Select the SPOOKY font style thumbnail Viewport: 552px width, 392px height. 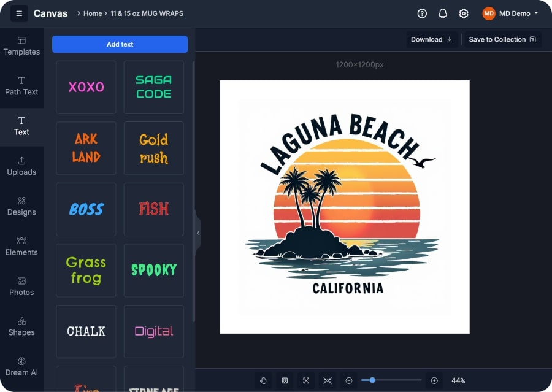coord(153,271)
